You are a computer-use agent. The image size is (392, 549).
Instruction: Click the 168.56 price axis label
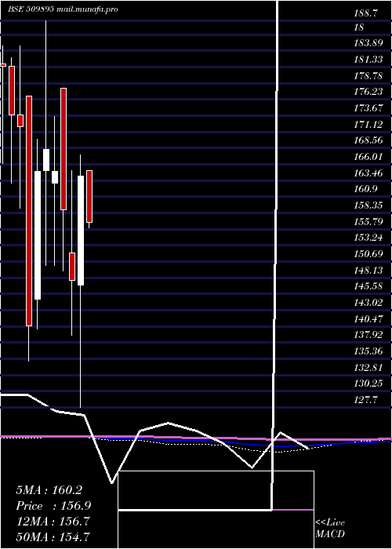[x=368, y=140]
